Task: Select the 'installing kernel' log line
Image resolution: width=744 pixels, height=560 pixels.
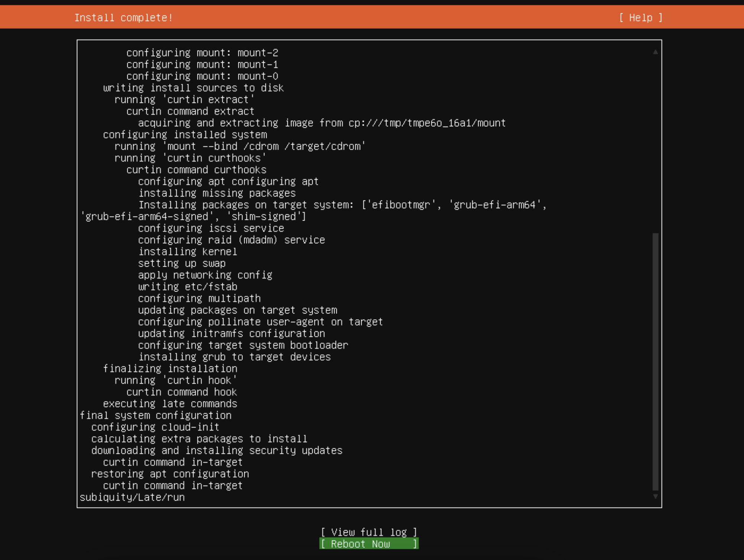Action: (187, 251)
